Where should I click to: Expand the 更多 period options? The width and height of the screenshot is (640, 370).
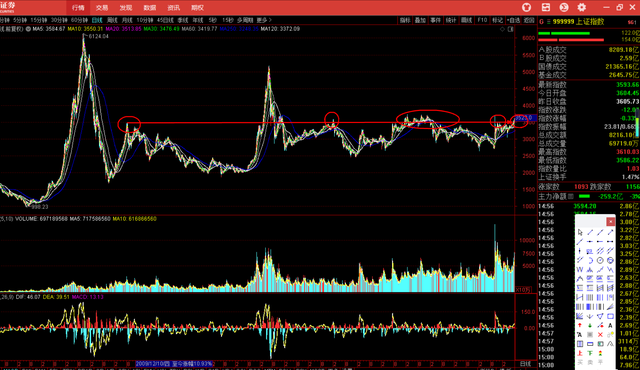pos(264,20)
